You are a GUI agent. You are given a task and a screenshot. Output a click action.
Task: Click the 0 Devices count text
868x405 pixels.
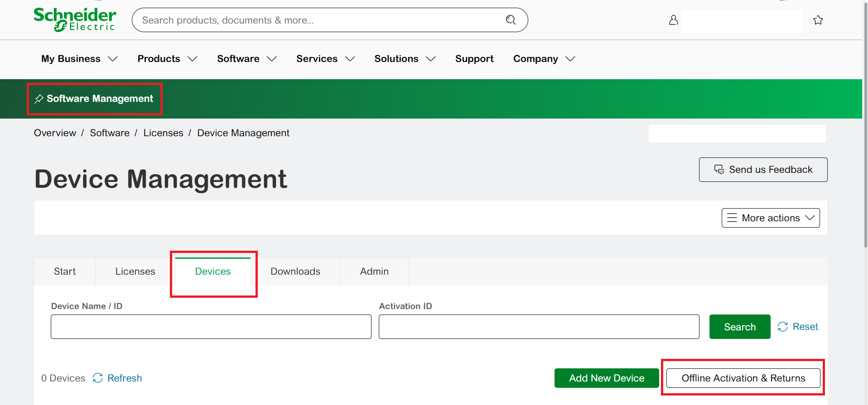click(63, 378)
